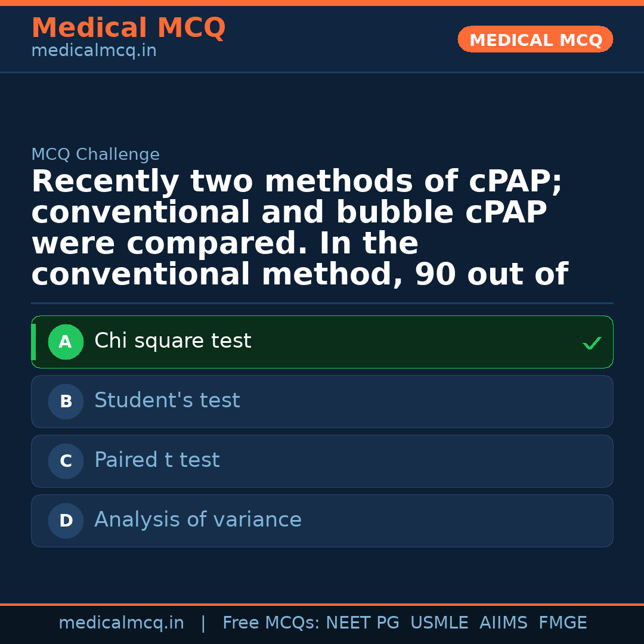
Task: Open the medicalmcq.in link under the header title
Action: click(94, 51)
